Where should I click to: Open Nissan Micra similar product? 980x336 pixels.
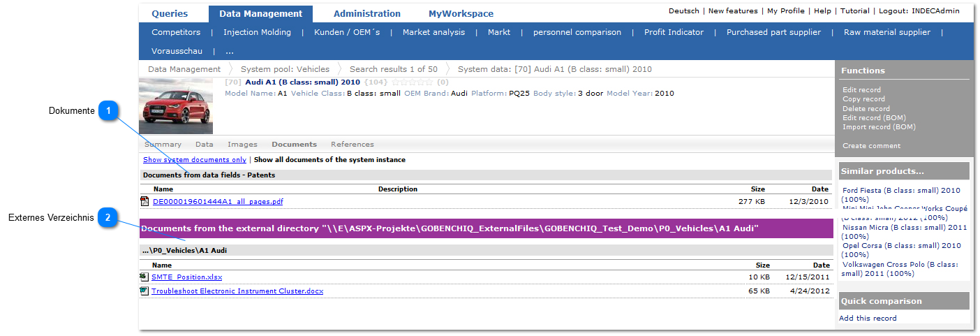[x=904, y=232]
